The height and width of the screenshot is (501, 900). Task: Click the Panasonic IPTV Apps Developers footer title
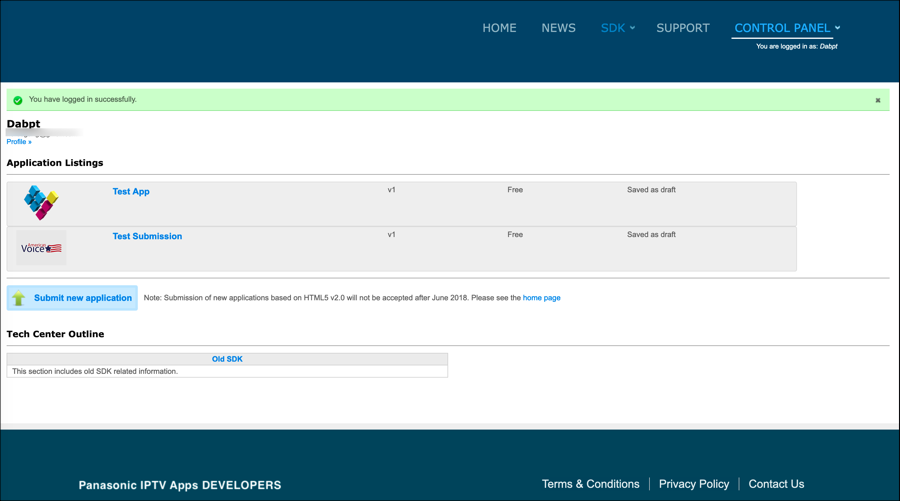tap(180, 485)
